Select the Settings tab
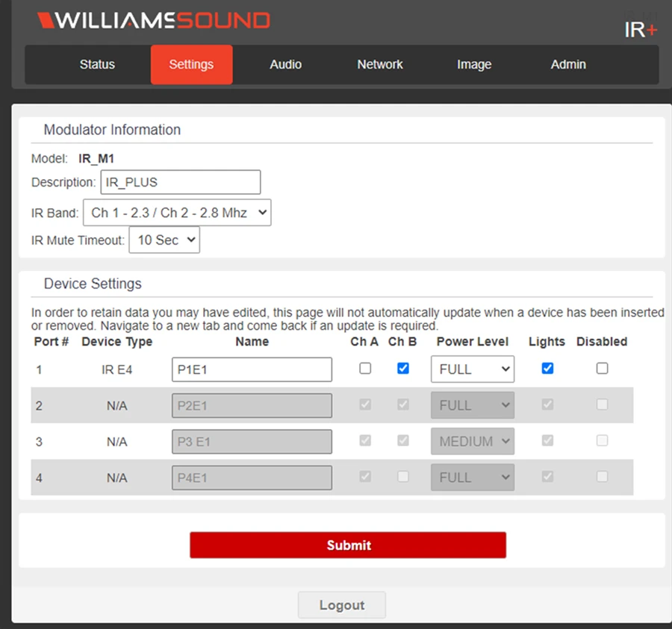Image resolution: width=672 pixels, height=629 pixels. pos(191,65)
